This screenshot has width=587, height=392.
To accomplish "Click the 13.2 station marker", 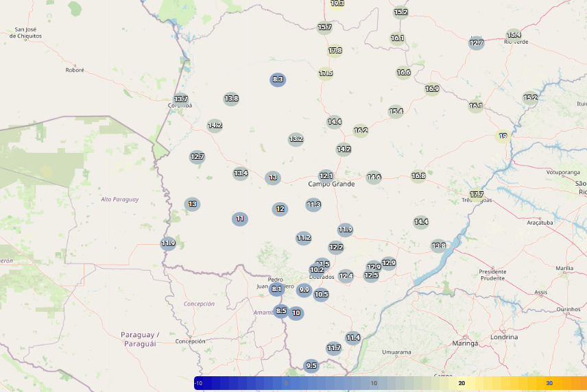I will [296, 139].
